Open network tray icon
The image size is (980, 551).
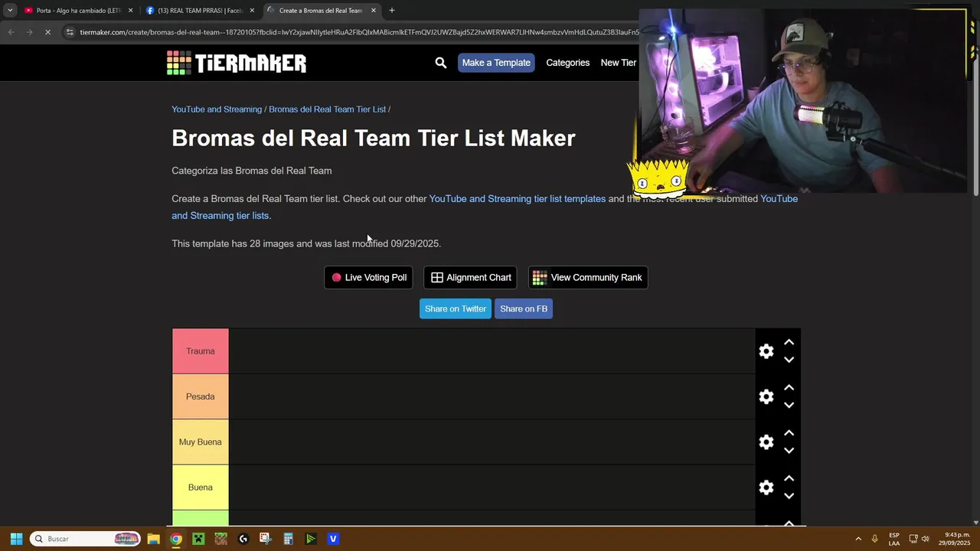point(913,539)
